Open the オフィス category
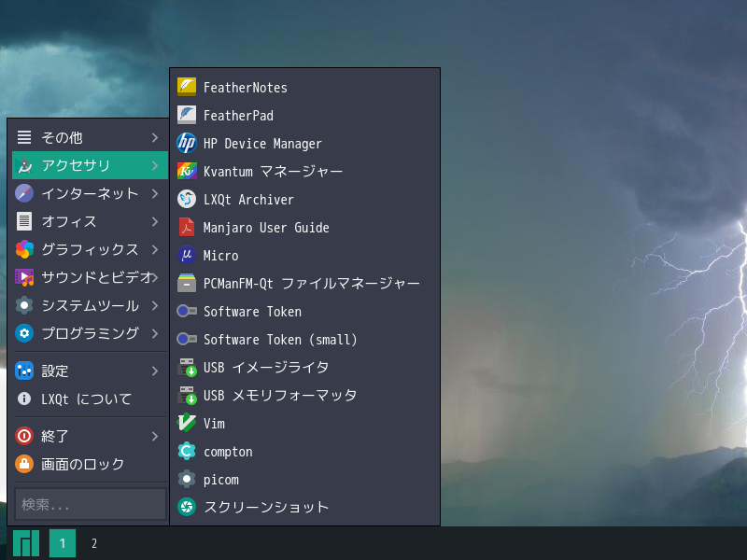The width and height of the screenshot is (747, 560). 90,221
